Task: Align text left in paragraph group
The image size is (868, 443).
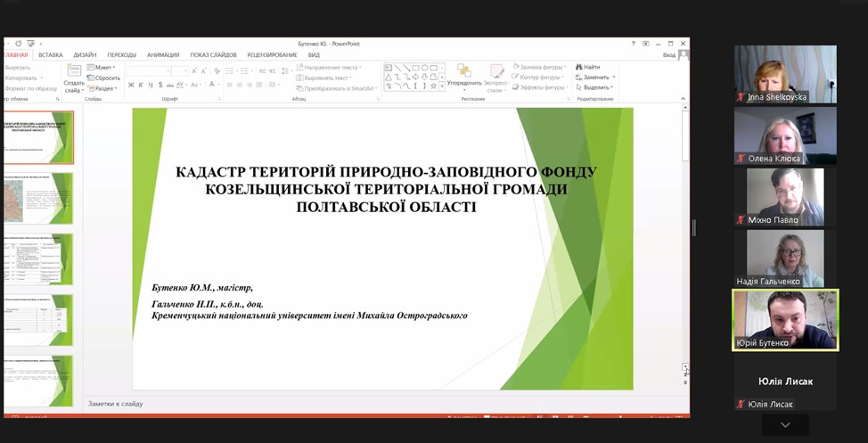Action: click(x=230, y=85)
